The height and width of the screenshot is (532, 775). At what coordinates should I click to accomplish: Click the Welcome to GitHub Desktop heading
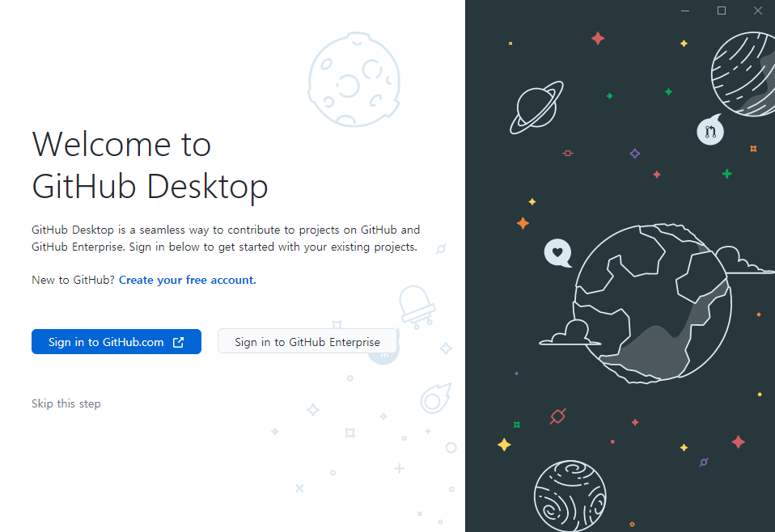150,166
